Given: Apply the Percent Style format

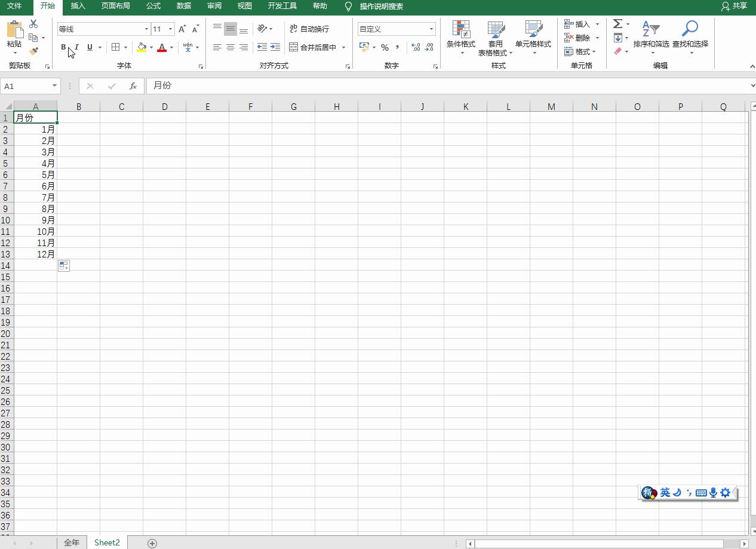Looking at the screenshot, I should [385, 47].
